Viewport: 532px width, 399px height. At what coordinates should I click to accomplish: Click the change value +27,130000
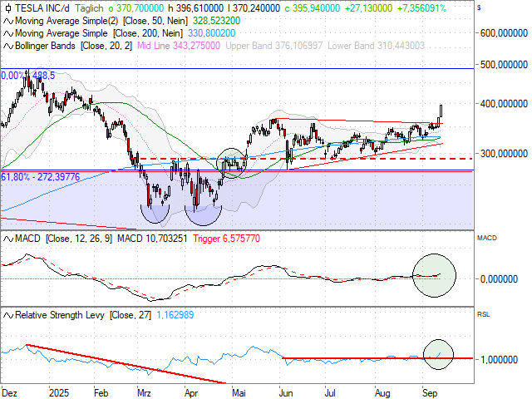tap(368, 8)
